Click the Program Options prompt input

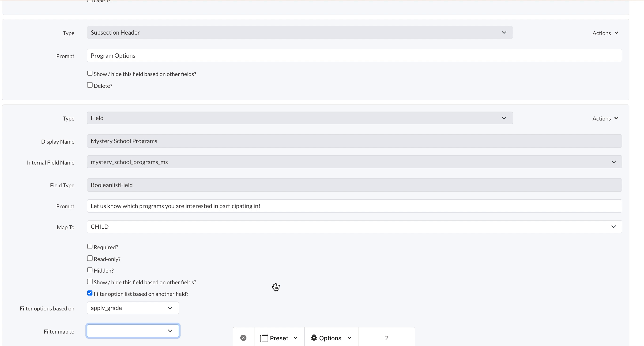354,56
